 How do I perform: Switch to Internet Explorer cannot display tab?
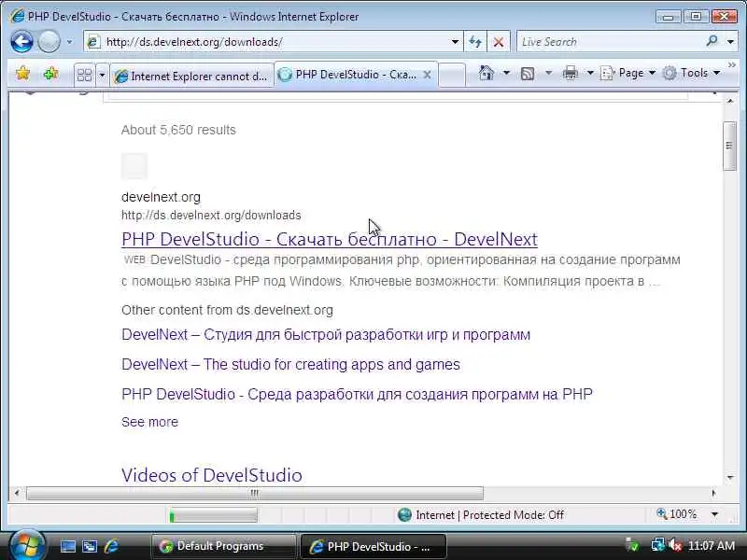click(x=192, y=76)
